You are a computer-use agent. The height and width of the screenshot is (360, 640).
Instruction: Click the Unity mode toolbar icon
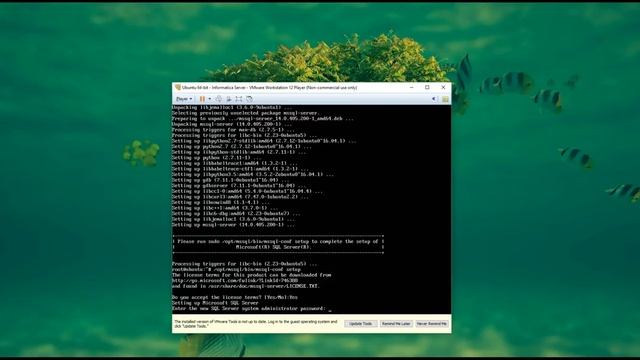point(249,99)
